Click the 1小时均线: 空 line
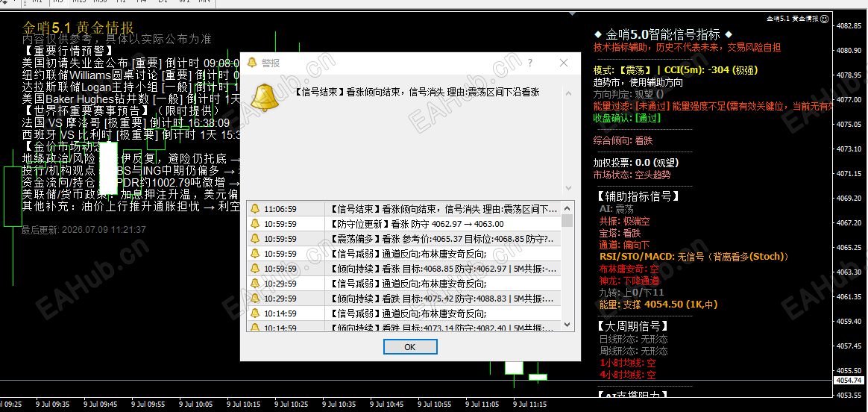Screen dimensions: 868x412 point(627,363)
